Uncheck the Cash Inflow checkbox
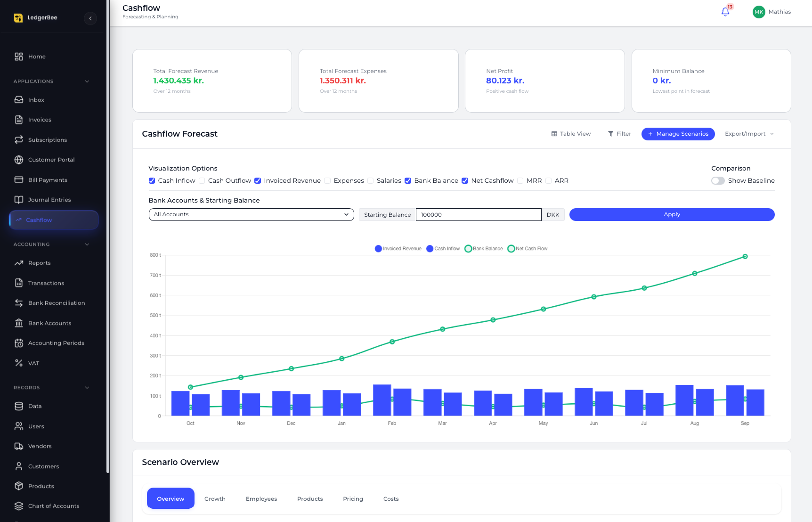Screen dimensions: 812x522 [152, 181]
